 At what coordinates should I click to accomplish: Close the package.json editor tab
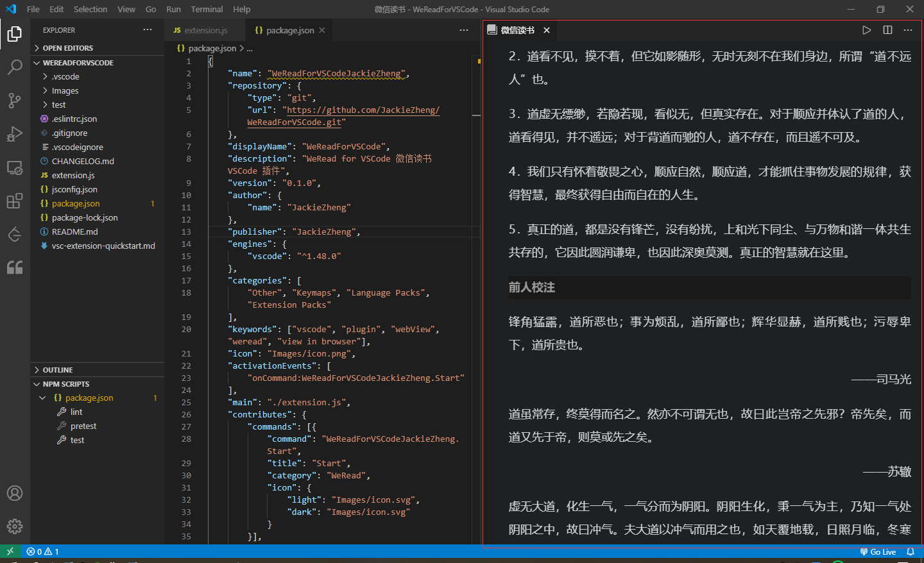[x=322, y=30]
